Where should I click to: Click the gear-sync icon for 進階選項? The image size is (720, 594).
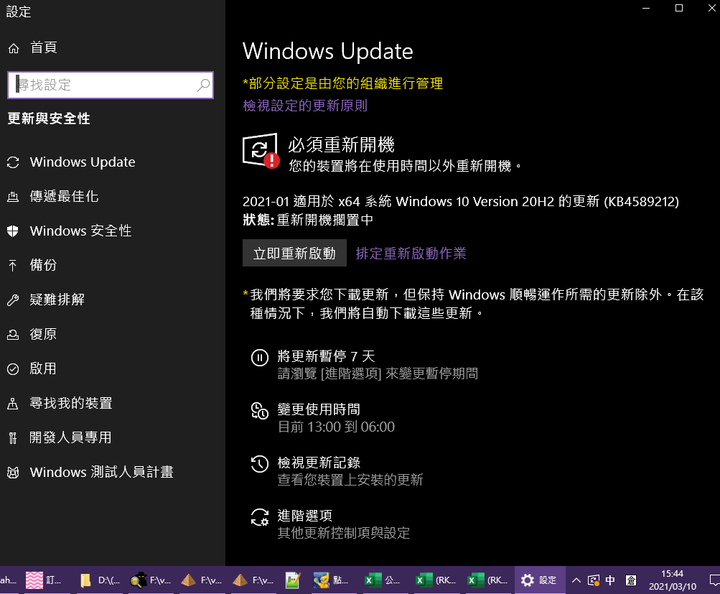click(259, 517)
